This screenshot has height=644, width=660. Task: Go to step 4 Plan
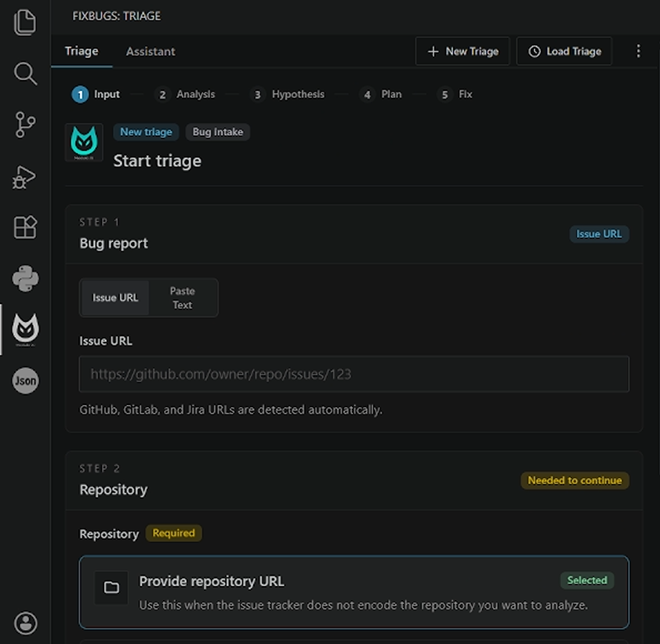380,94
